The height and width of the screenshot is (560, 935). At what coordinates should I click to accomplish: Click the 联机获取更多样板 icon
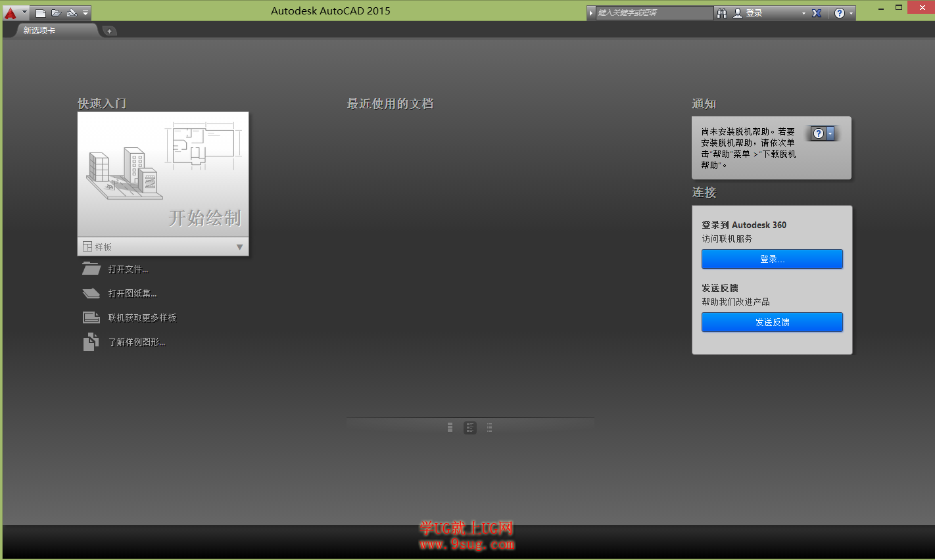(x=91, y=317)
